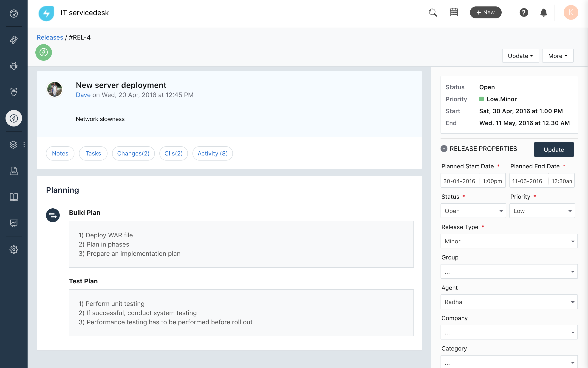Click the end time field 12:30am

point(562,181)
